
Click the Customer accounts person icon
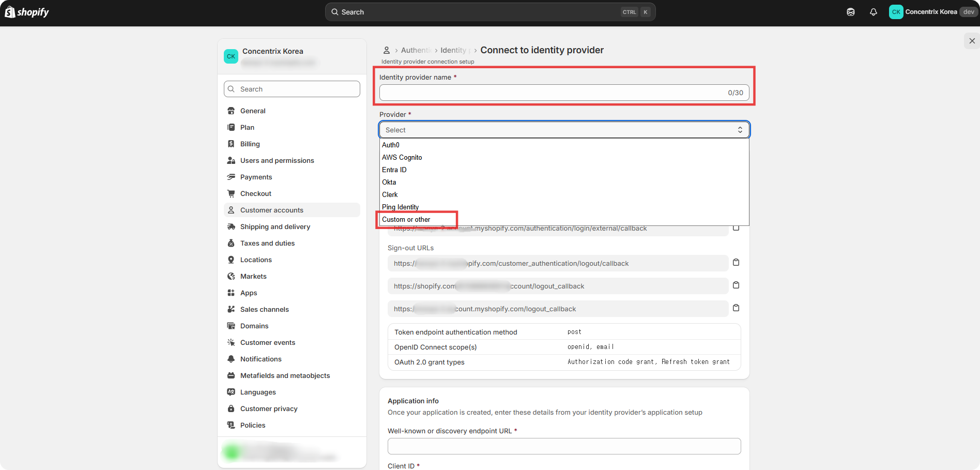pyautogui.click(x=231, y=210)
